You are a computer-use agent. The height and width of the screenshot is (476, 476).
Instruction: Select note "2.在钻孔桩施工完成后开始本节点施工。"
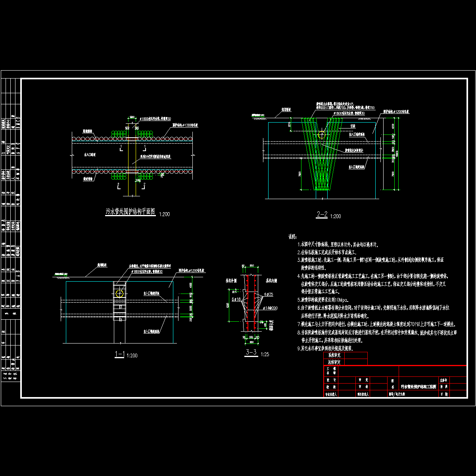click(327, 252)
